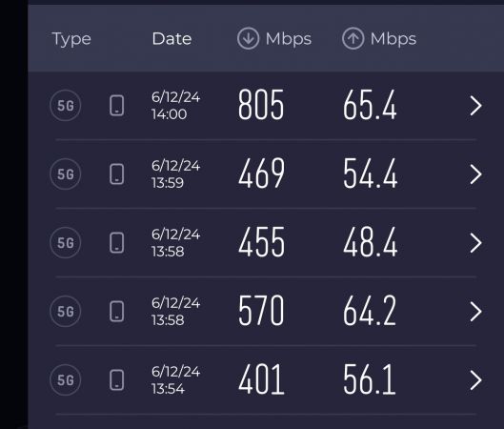Open details chevron for the 401 Mbps result

coord(475,380)
